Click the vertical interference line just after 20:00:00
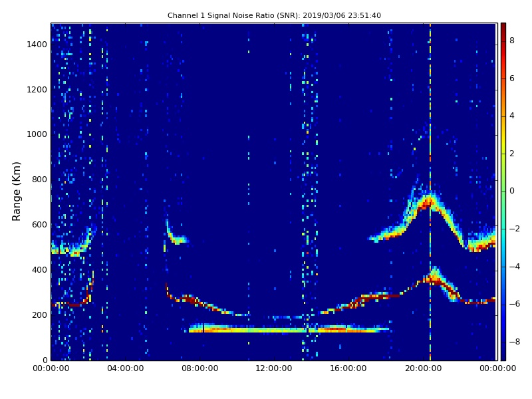Viewport: 532px width, 399px height. point(430,192)
